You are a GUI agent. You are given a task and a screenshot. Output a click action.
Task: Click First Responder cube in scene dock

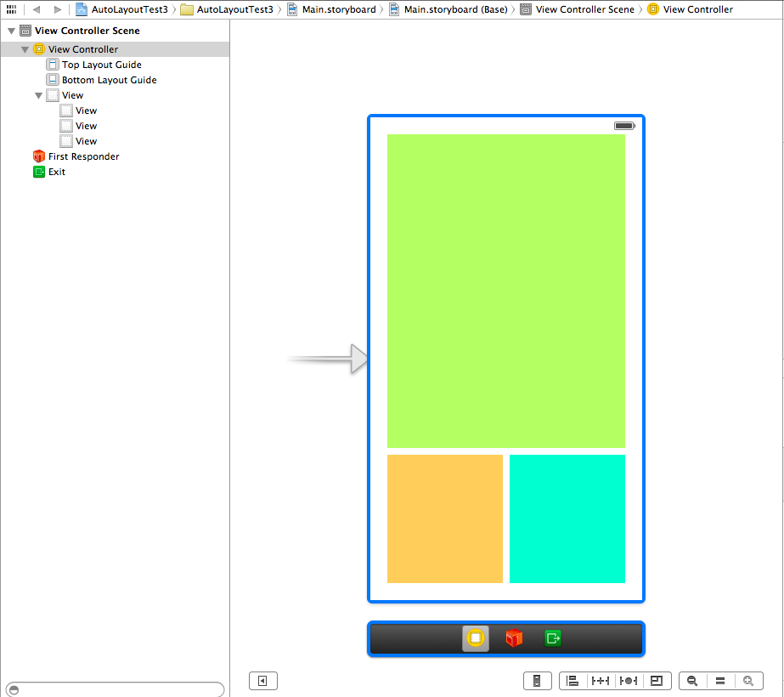pyautogui.click(x=514, y=638)
